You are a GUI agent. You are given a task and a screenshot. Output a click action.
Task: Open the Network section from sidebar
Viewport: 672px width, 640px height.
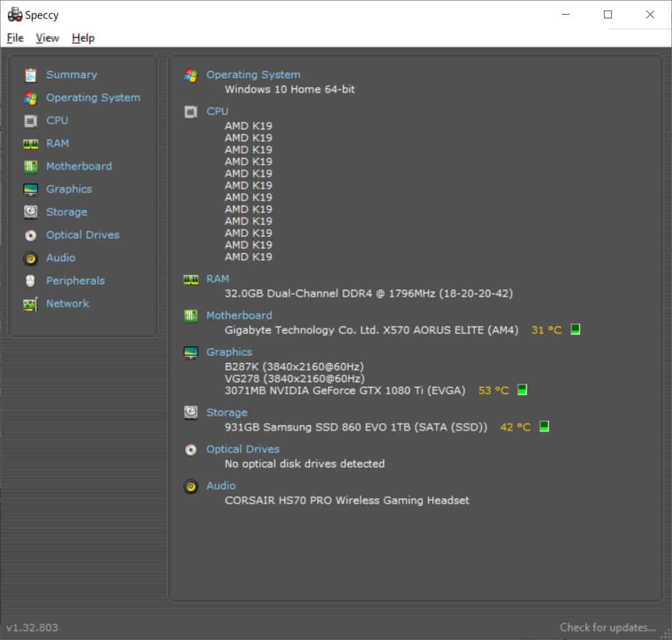point(68,304)
